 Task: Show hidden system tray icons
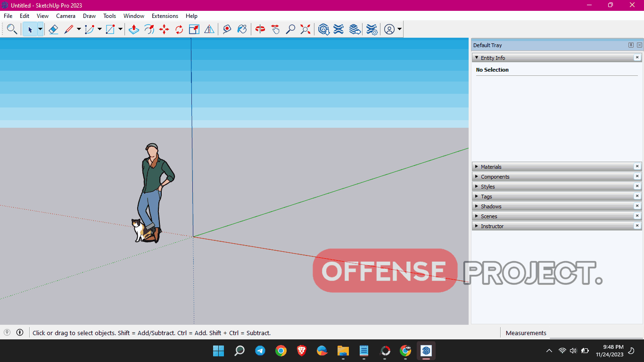coord(549,351)
